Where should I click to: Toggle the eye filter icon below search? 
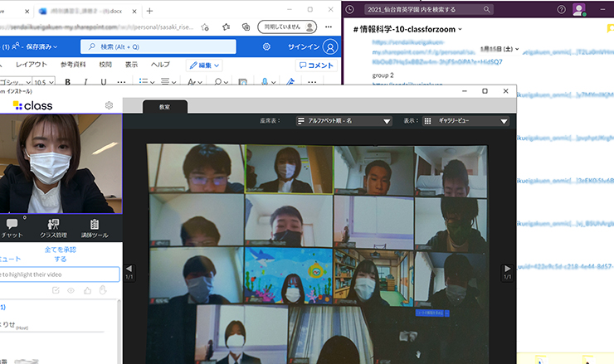pos(71,290)
